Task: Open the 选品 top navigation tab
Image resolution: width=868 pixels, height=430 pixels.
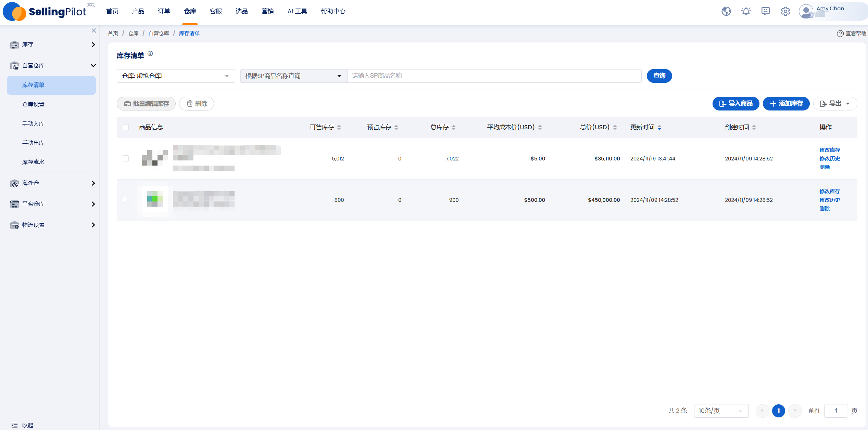Action: tap(242, 11)
